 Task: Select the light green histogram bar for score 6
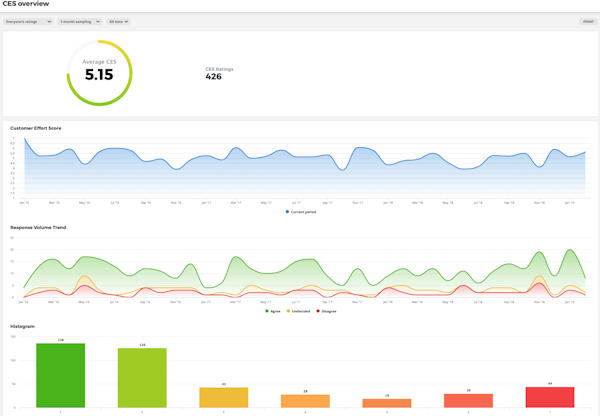pos(142,378)
